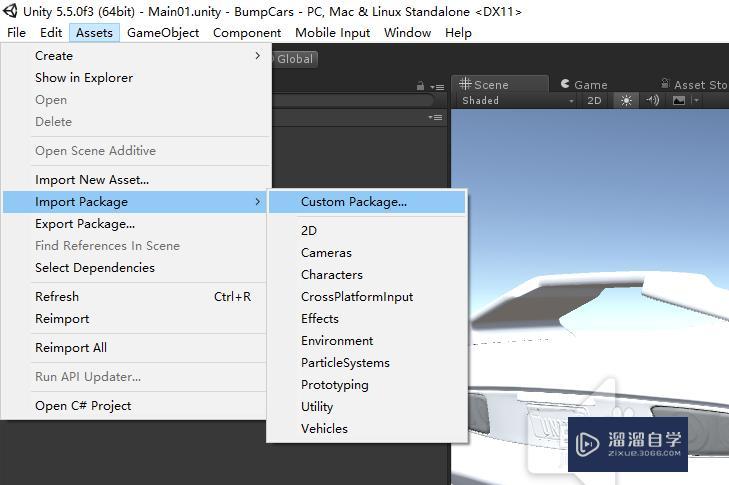Open the Help menu
The height and width of the screenshot is (485, 729).
(458, 33)
